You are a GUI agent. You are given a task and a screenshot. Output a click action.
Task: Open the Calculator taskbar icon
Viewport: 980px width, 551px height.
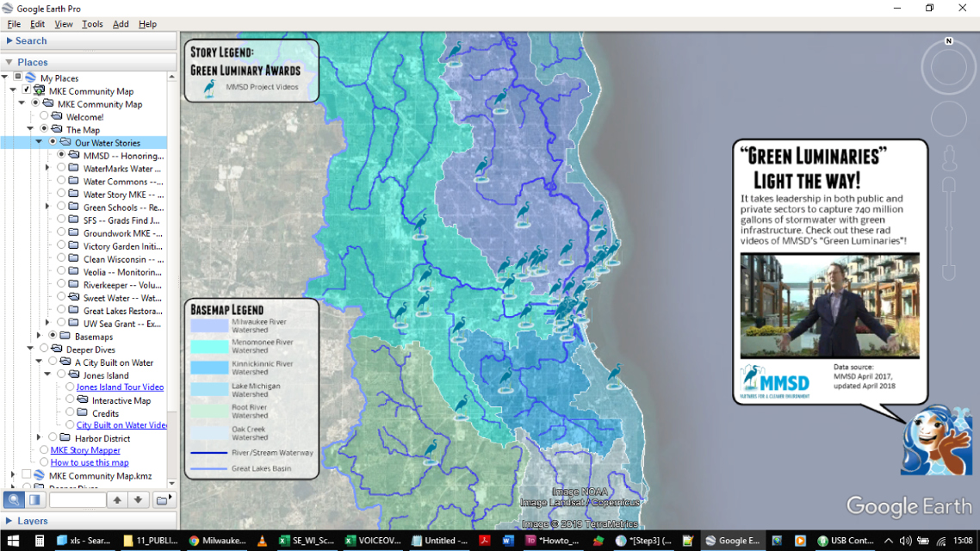click(x=39, y=541)
